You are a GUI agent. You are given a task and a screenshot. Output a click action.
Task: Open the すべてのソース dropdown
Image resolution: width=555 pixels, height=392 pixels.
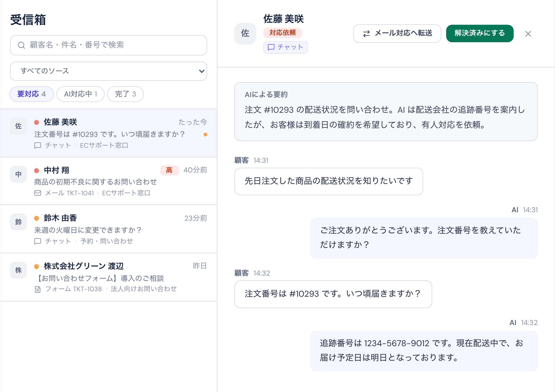(x=109, y=71)
